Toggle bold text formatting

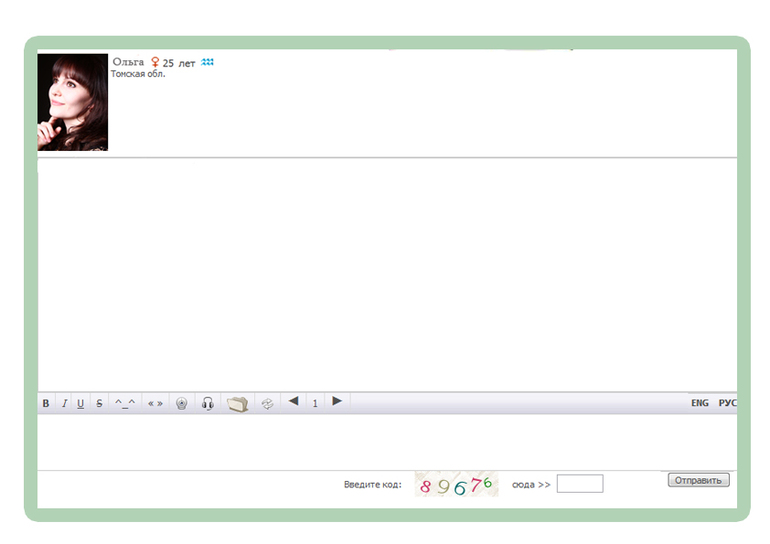pos(46,404)
